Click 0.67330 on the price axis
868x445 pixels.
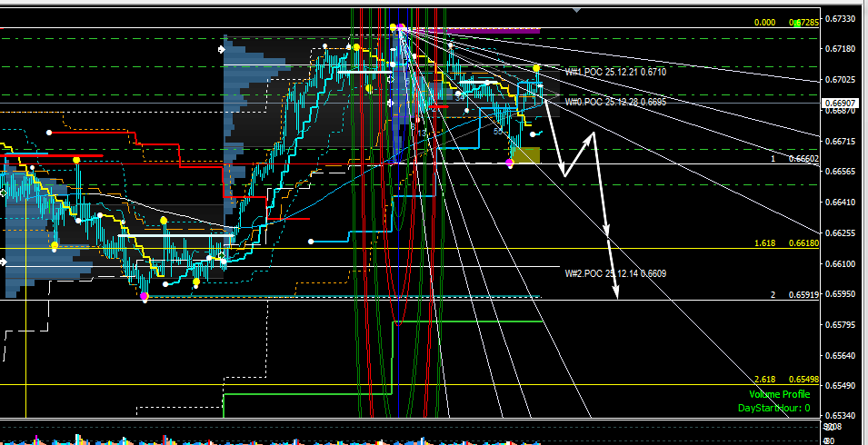839,19
